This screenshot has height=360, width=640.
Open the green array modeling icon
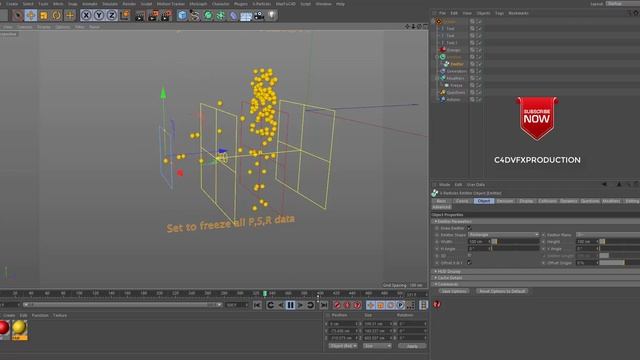pos(220,16)
